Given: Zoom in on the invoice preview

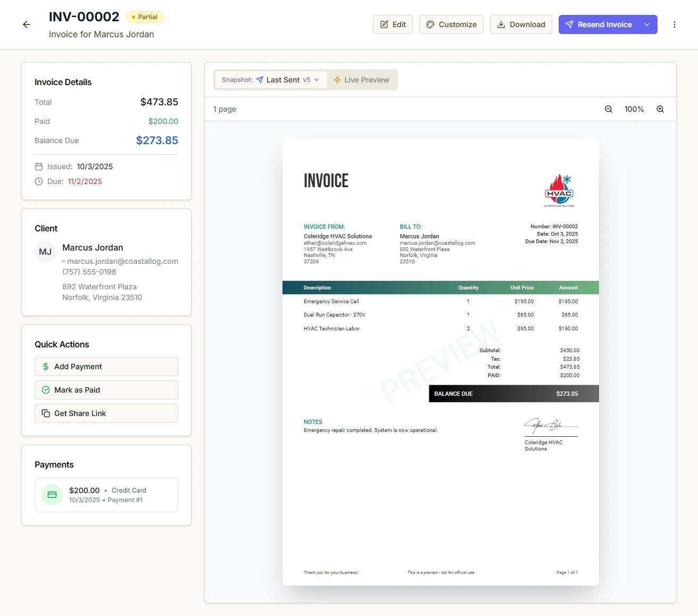Looking at the screenshot, I should [660, 109].
